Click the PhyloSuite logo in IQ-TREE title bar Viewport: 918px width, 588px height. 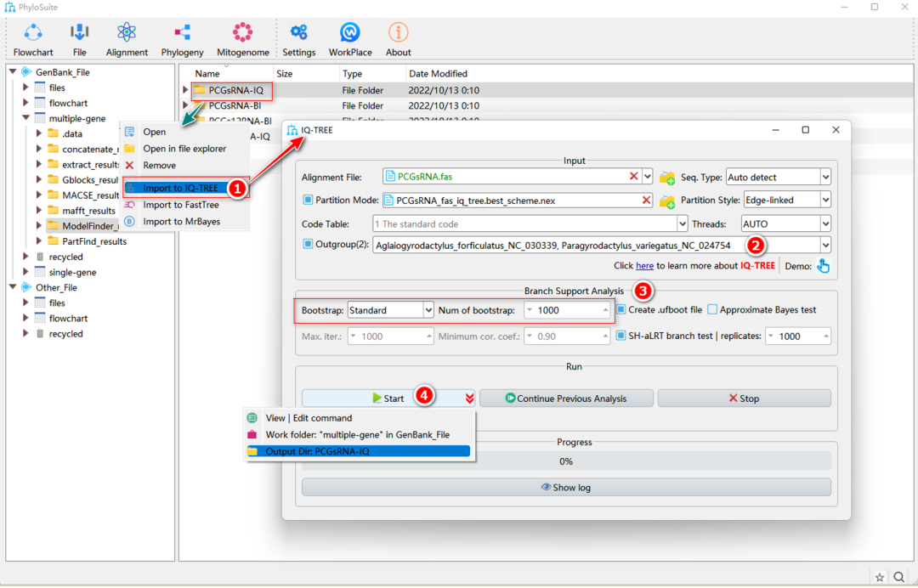[x=292, y=130]
